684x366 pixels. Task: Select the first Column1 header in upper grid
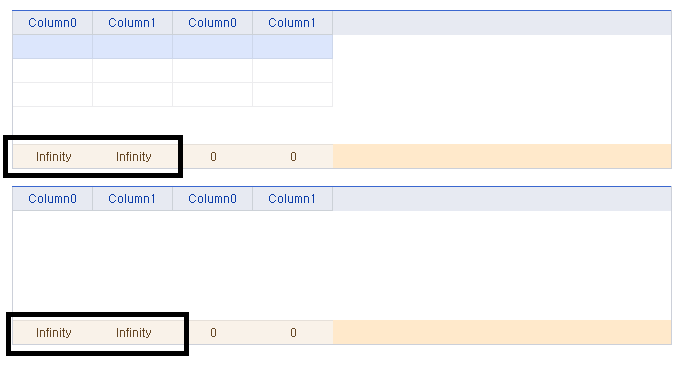coord(132,23)
